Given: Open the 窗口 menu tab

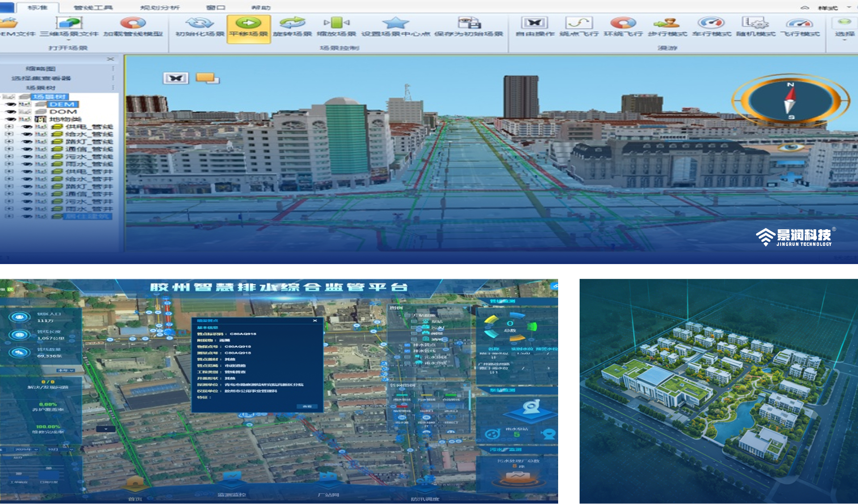Looking at the screenshot, I should click(216, 8).
